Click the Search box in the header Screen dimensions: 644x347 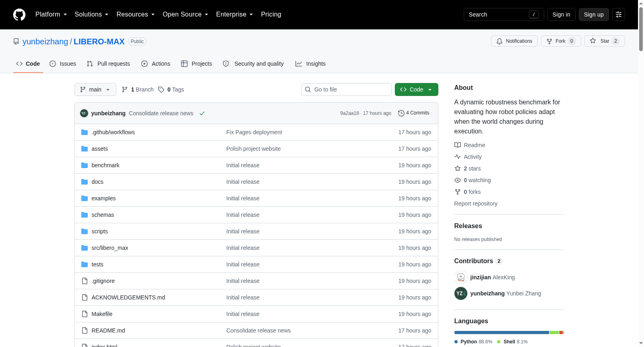(x=504, y=15)
